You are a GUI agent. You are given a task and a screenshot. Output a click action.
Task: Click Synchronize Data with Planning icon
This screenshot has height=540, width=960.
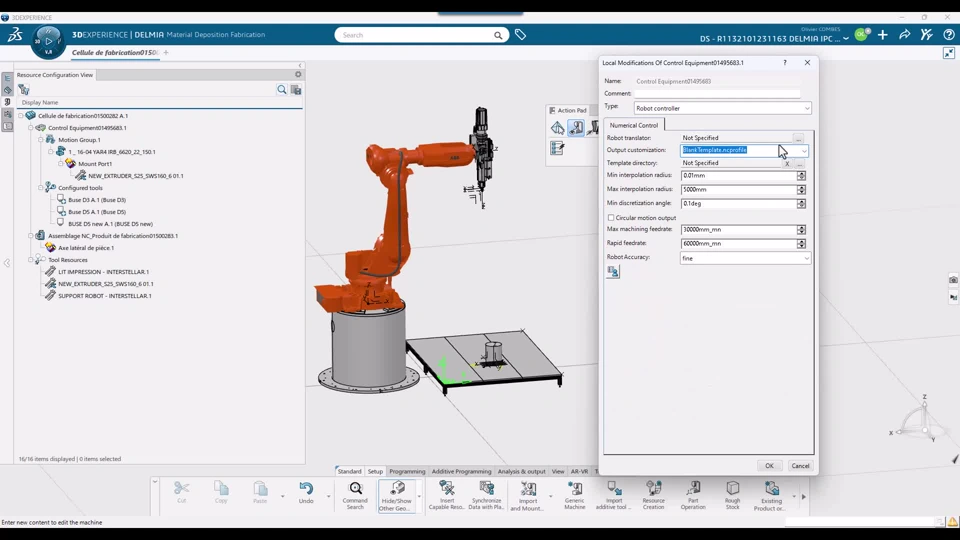point(486,489)
